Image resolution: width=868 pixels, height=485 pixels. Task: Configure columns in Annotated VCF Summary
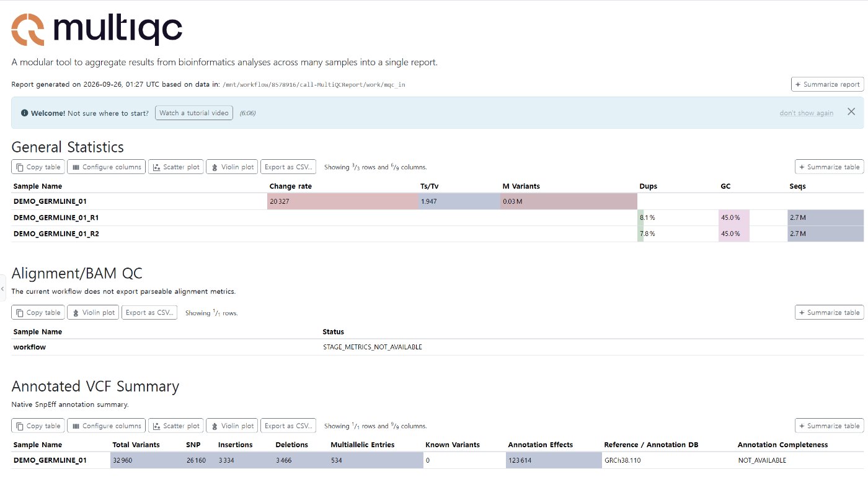(106, 426)
